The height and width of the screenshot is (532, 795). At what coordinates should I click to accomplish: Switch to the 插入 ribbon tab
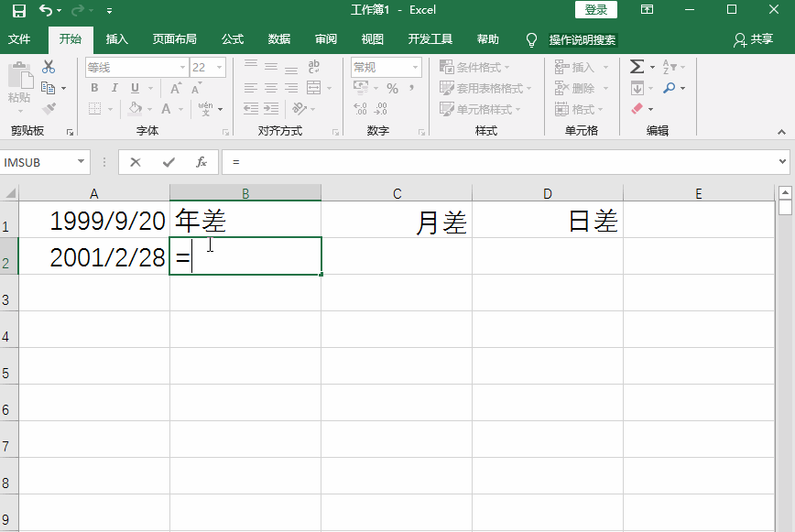115,39
